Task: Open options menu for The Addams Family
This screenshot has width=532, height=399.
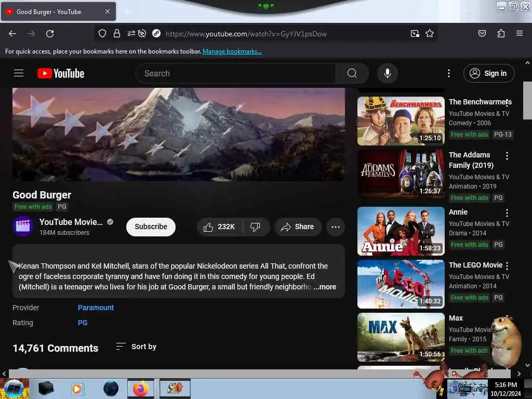Action: click(x=507, y=156)
